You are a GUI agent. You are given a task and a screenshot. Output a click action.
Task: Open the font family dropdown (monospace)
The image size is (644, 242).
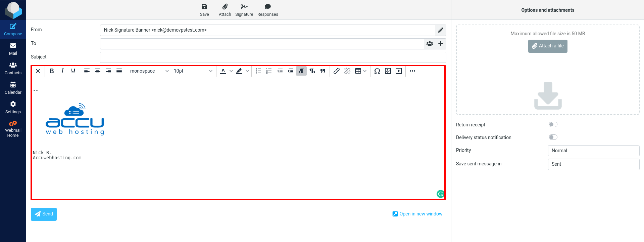[x=149, y=71]
